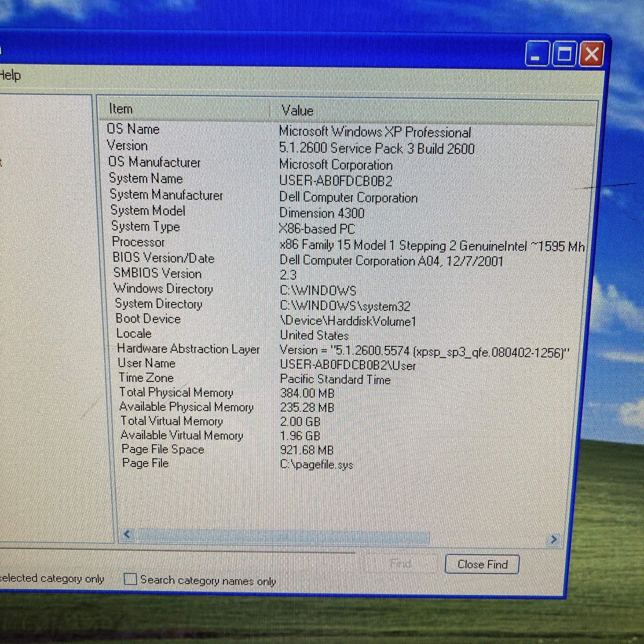
Task: Click the horizontal scrollbar left arrow
Action: click(128, 535)
